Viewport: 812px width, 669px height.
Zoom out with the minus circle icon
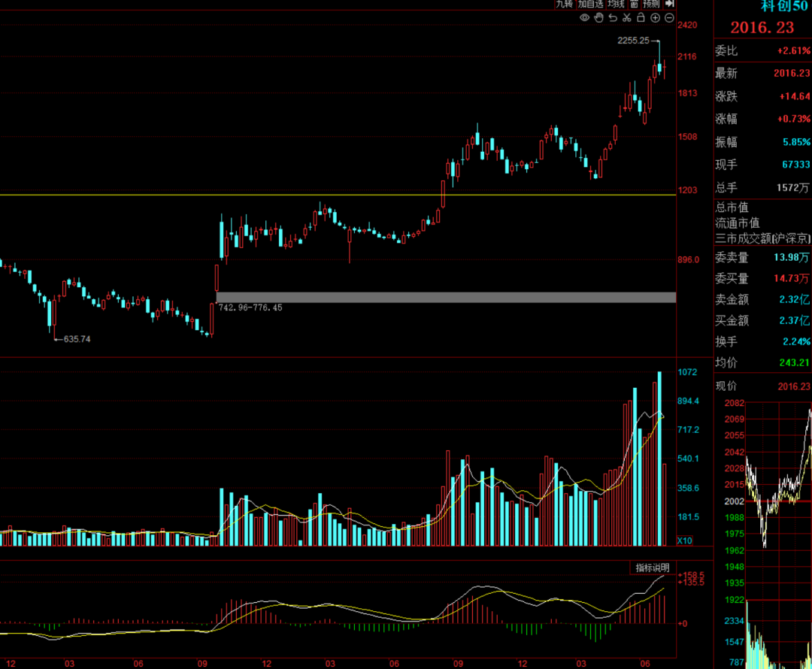669,18
